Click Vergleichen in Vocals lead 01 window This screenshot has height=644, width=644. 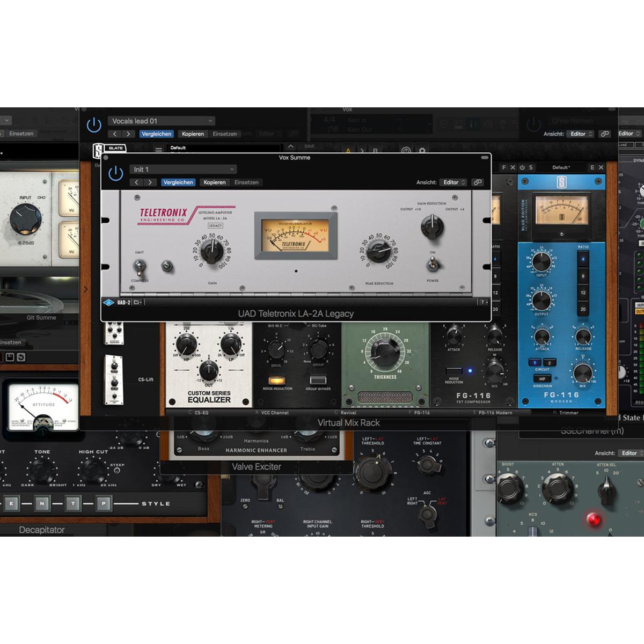coord(157,134)
